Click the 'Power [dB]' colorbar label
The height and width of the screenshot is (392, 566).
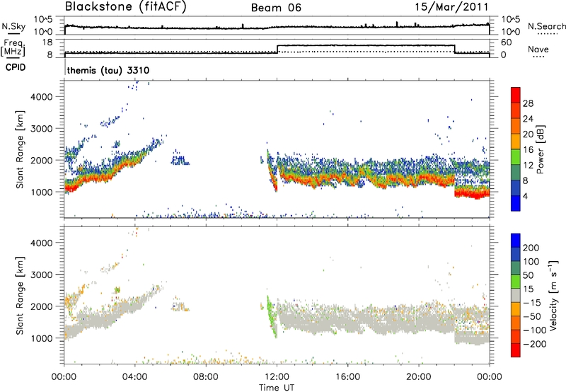540,149
